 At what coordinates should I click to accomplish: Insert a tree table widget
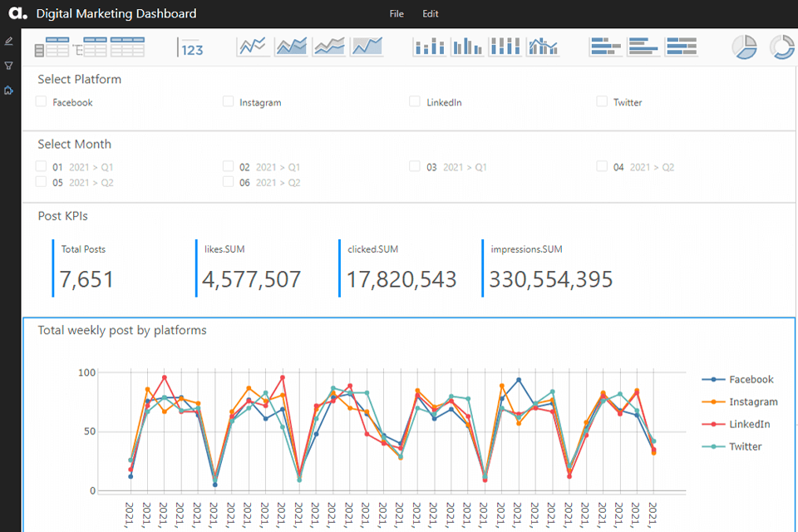pyautogui.click(x=90, y=47)
